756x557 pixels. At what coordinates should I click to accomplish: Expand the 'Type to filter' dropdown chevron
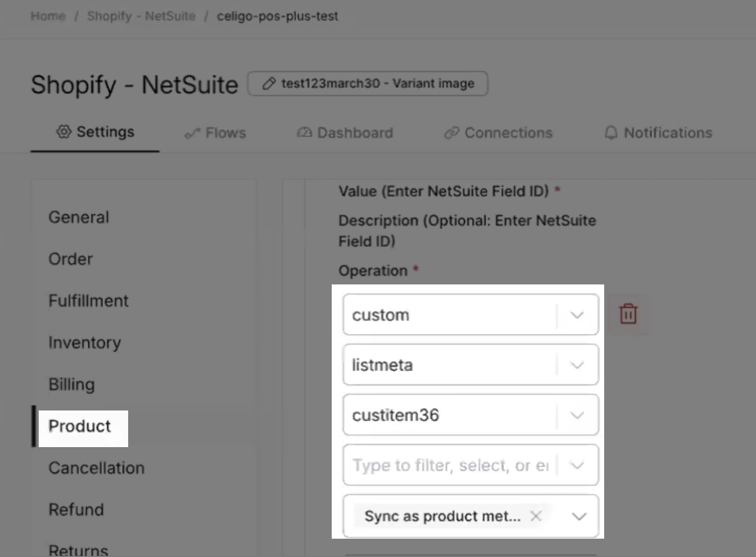(577, 465)
